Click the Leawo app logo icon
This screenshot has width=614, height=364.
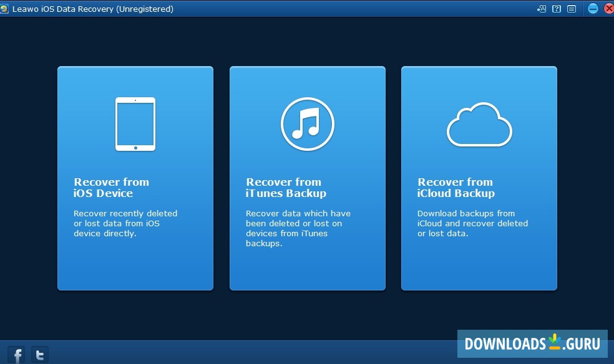tap(4, 9)
